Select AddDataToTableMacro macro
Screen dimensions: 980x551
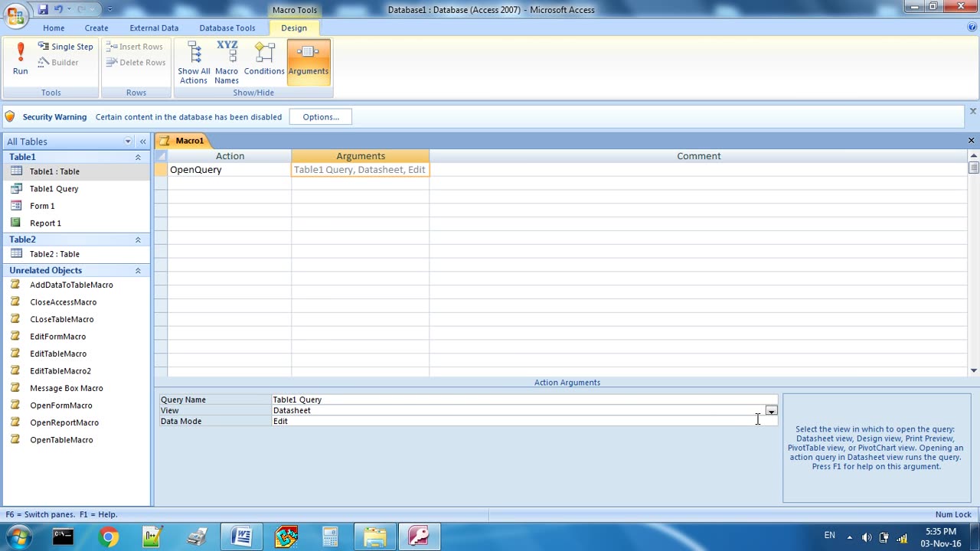[76, 285]
